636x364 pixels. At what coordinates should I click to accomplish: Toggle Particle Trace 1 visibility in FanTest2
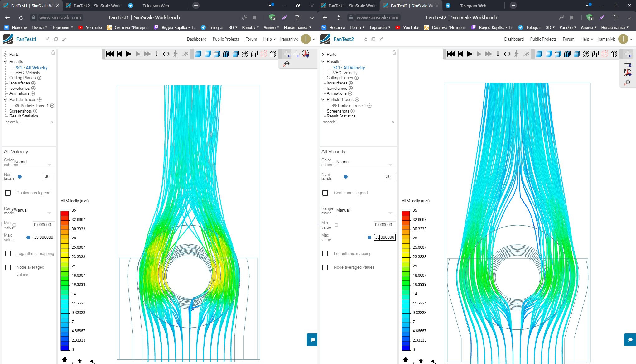[335, 106]
